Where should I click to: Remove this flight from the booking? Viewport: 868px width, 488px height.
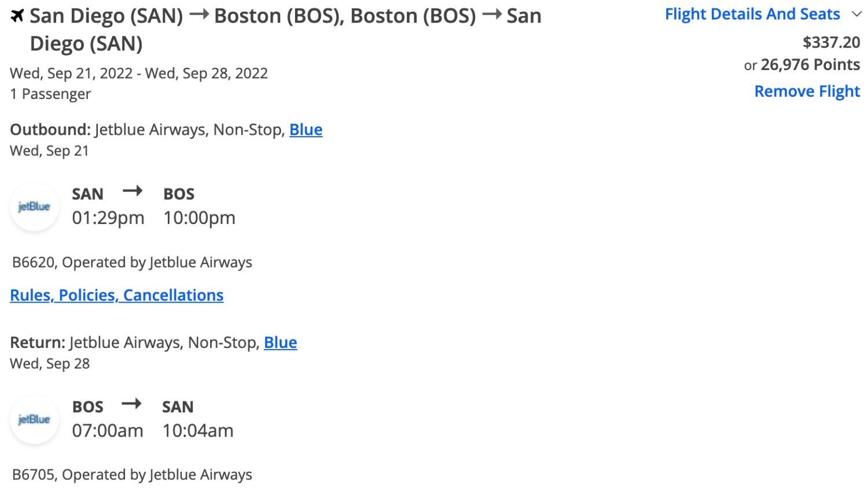(x=807, y=91)
